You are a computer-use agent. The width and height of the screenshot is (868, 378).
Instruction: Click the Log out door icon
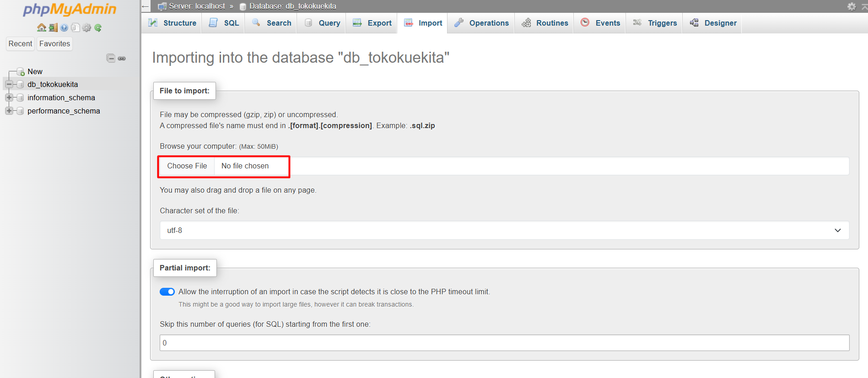pyautogui.click(x=53, y=27)
